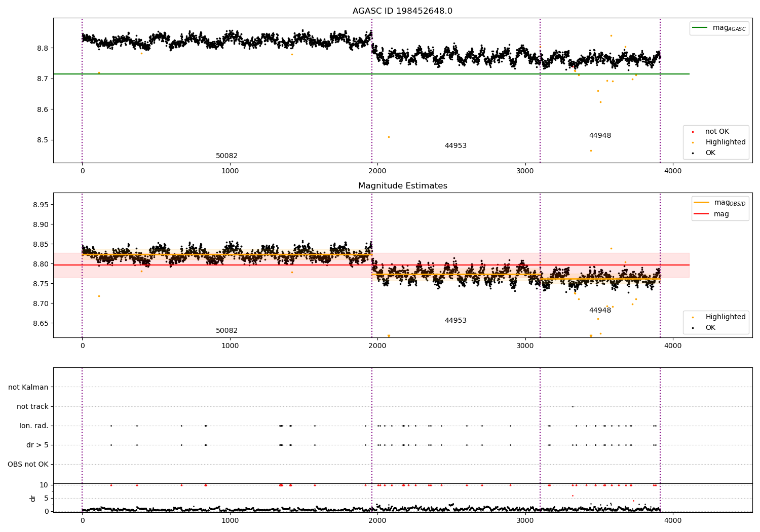Viewport: 760px width, 532px height.
Task: Click the "not Kalman" axis label
Action: point(28,387)
